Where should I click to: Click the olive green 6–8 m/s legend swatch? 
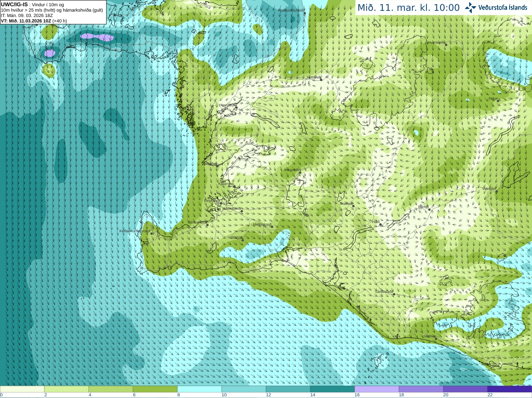point(155,389)
